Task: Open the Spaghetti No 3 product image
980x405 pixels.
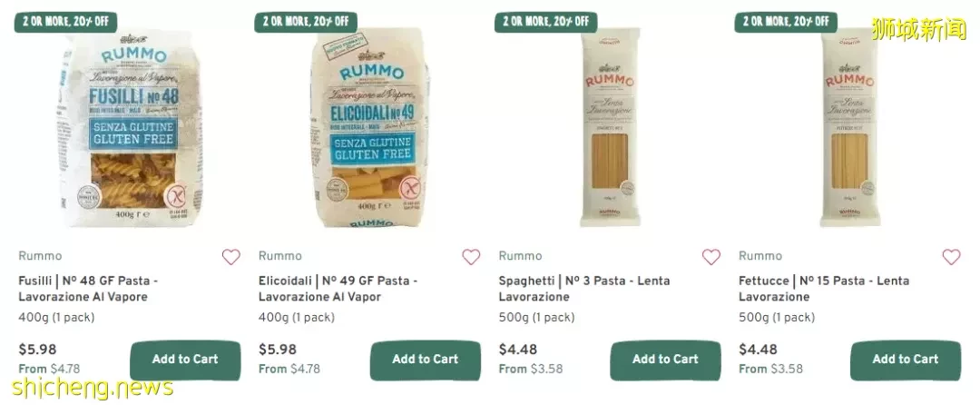Action: click(610, 128)
